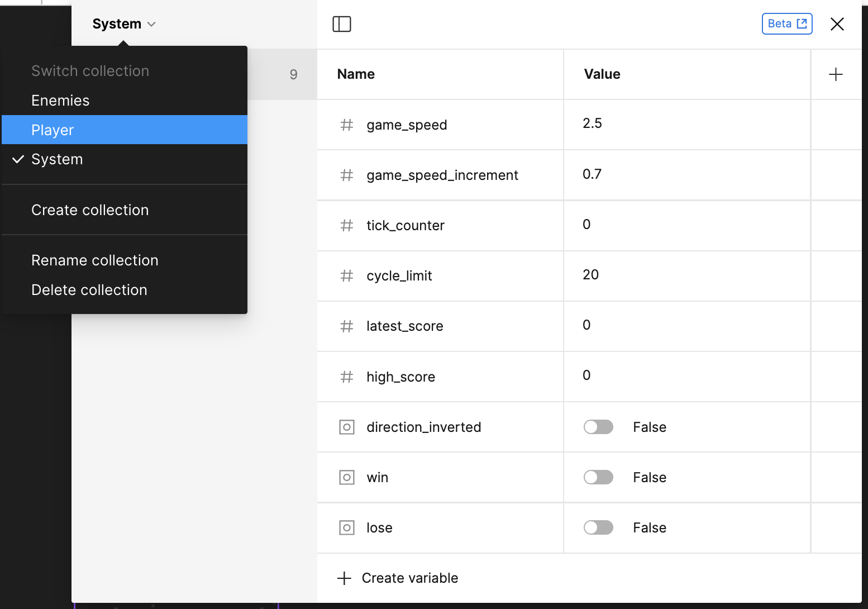Select the win variable name
This screenshot has width=868, height=609.
tap(378, 478)
